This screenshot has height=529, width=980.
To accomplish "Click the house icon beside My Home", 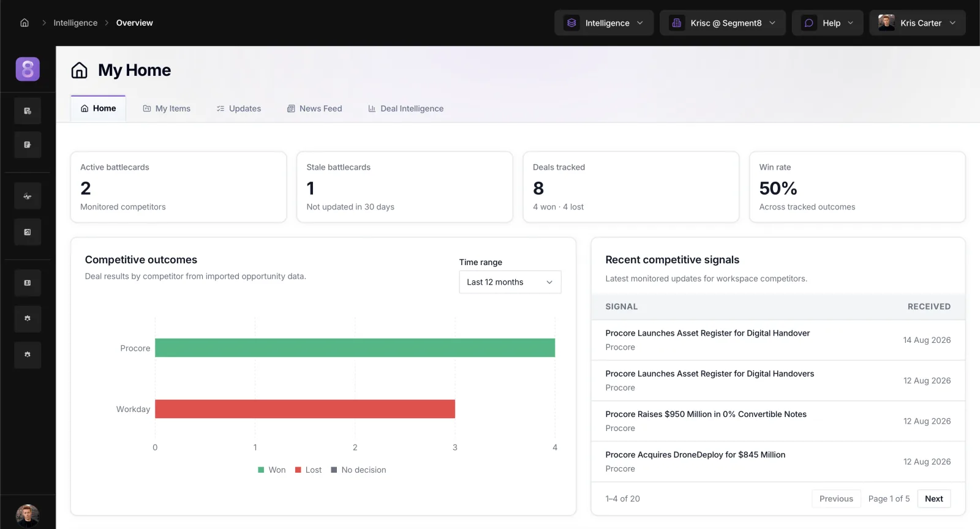I will pos(79,70).
